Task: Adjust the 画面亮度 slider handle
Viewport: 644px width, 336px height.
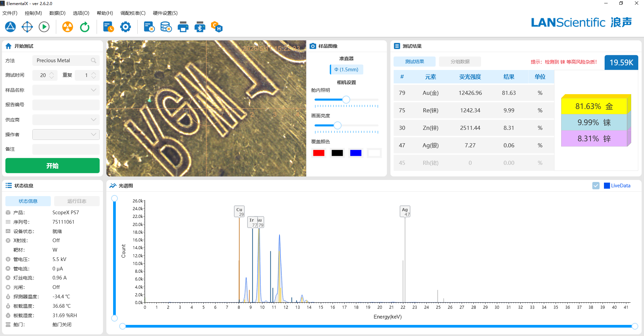Action: click(x=337, y=125)
